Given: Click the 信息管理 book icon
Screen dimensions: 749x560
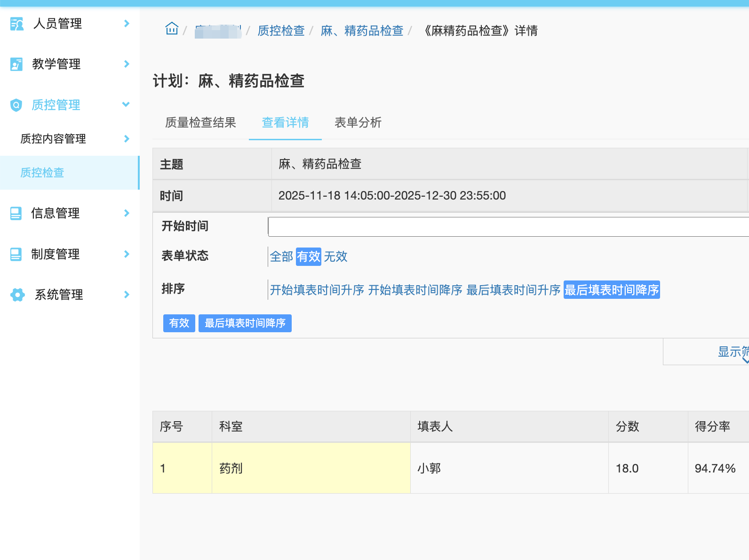Looking at the screenshot, I should coord(16,214).
